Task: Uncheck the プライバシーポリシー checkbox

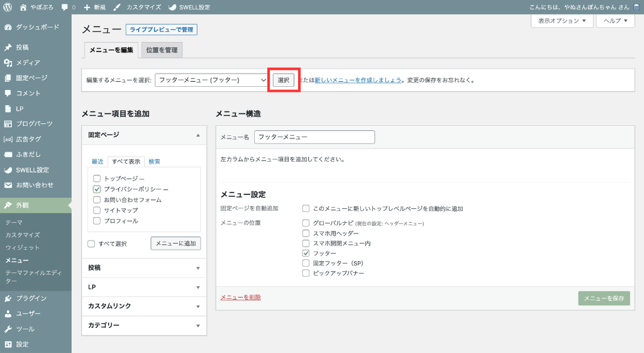Action: pos(97,189)
